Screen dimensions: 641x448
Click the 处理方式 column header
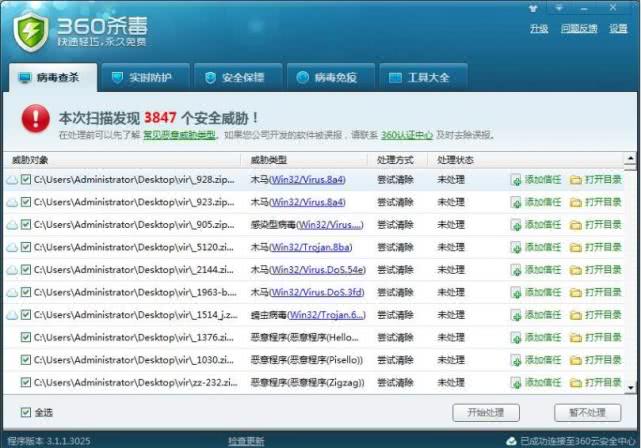pyautogui.click(x=397, y=159)
